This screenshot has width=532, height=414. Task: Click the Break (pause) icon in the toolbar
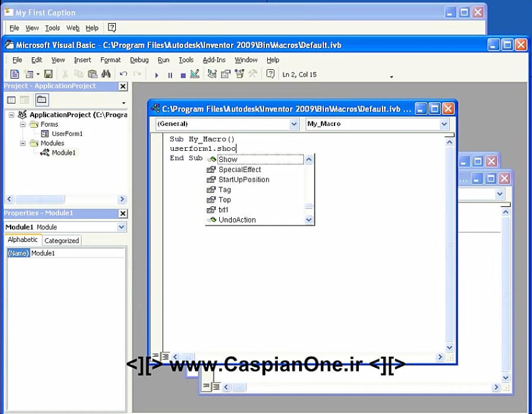tap(170, 74)
